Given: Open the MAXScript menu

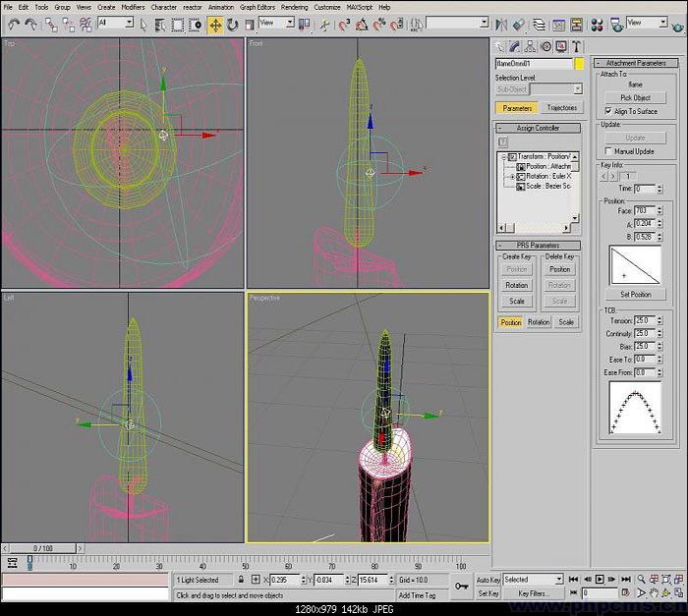Looking at the screenshot, I should click(360, 8).
